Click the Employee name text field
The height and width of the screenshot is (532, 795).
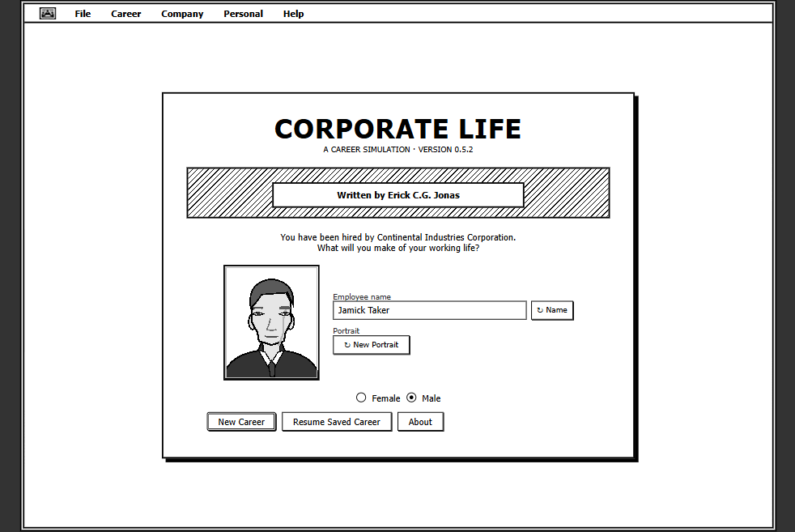click(429, 310)
